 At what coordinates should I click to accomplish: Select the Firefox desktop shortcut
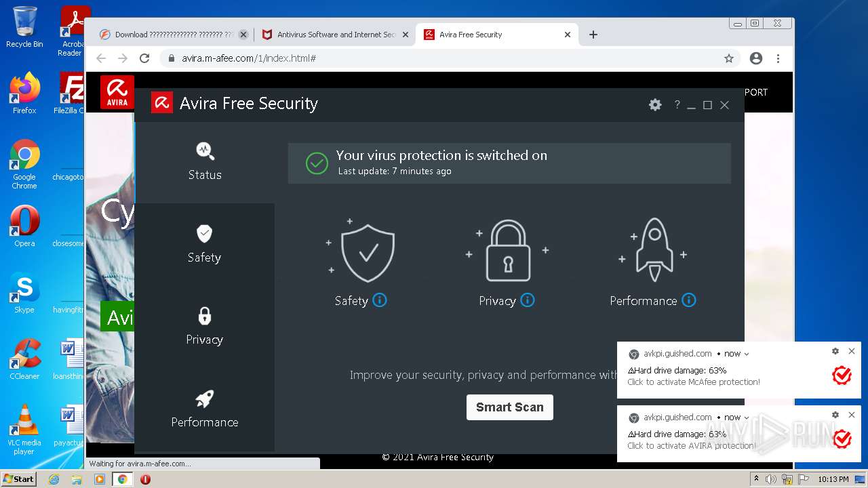click(24, 93)
